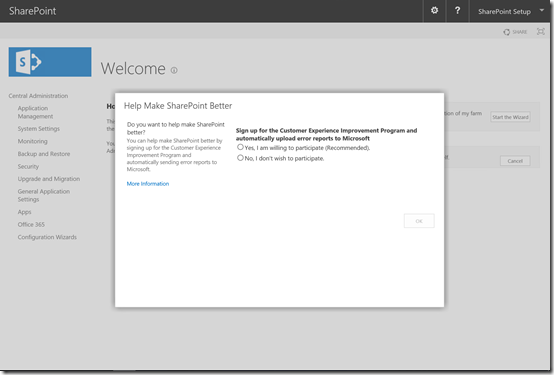The image size is (554, 375).
Task: Click 'Do you want to help make SharePoint better?' text
Action: coord(176,128)
